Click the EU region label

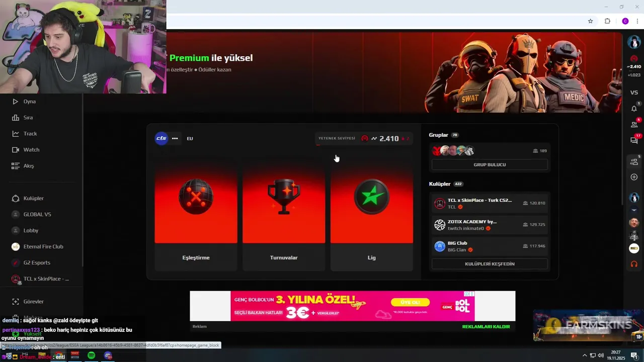(x=190, y=138)
